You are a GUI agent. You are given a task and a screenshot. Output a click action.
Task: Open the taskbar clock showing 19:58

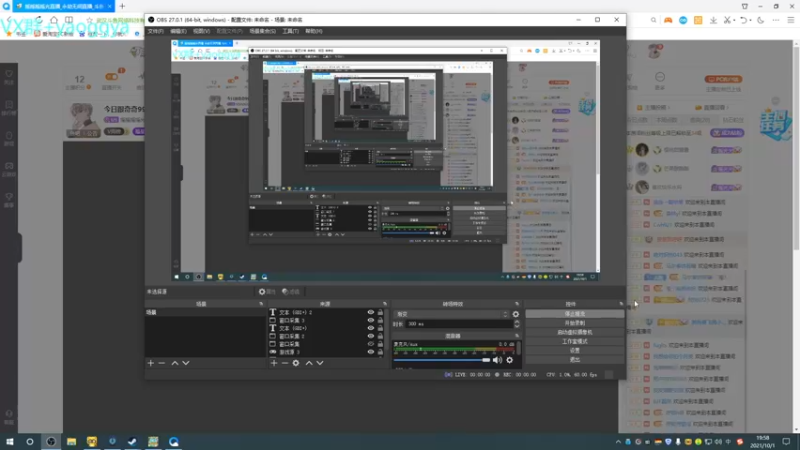(763, 442)
